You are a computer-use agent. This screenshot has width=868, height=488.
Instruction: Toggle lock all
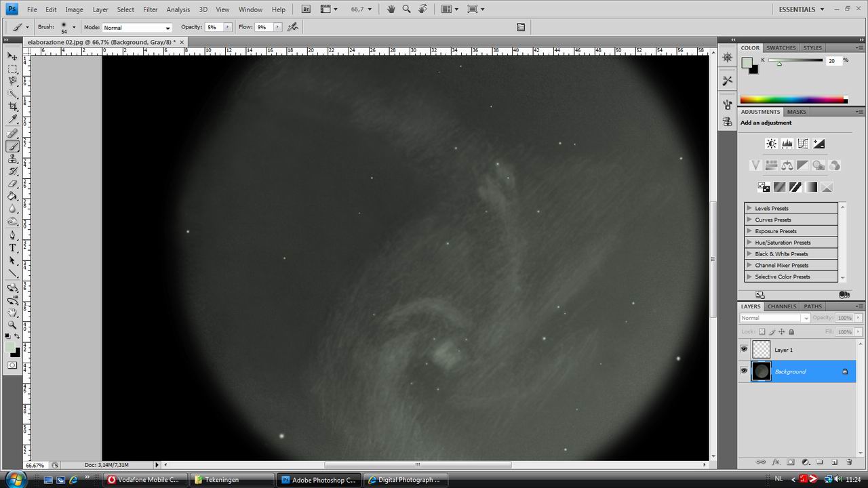791,332
